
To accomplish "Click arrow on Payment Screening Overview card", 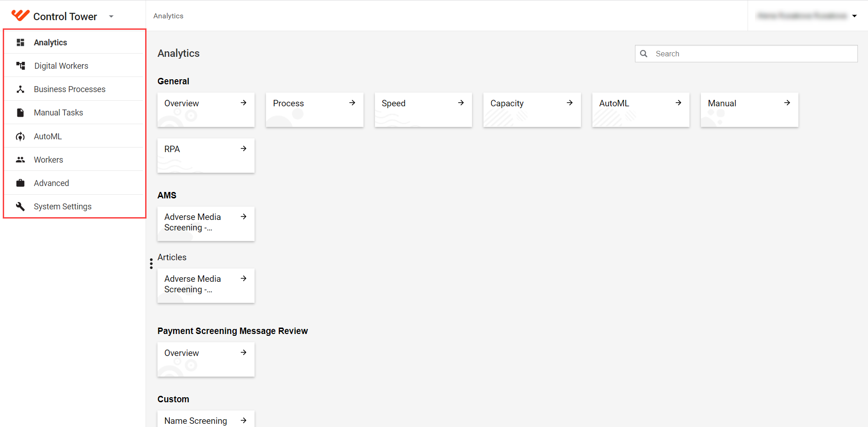I will 244,353.
